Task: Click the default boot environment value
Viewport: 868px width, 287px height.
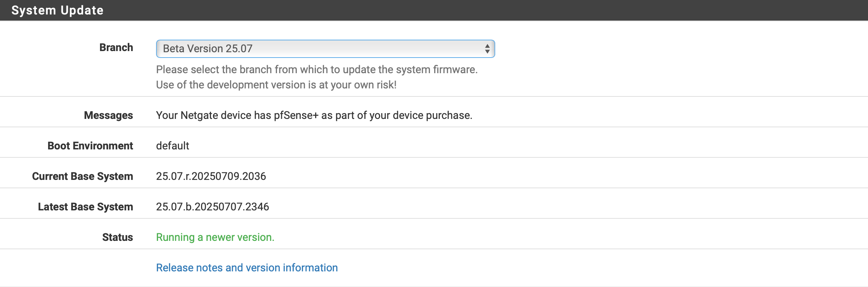Action: tap(172, 146)
